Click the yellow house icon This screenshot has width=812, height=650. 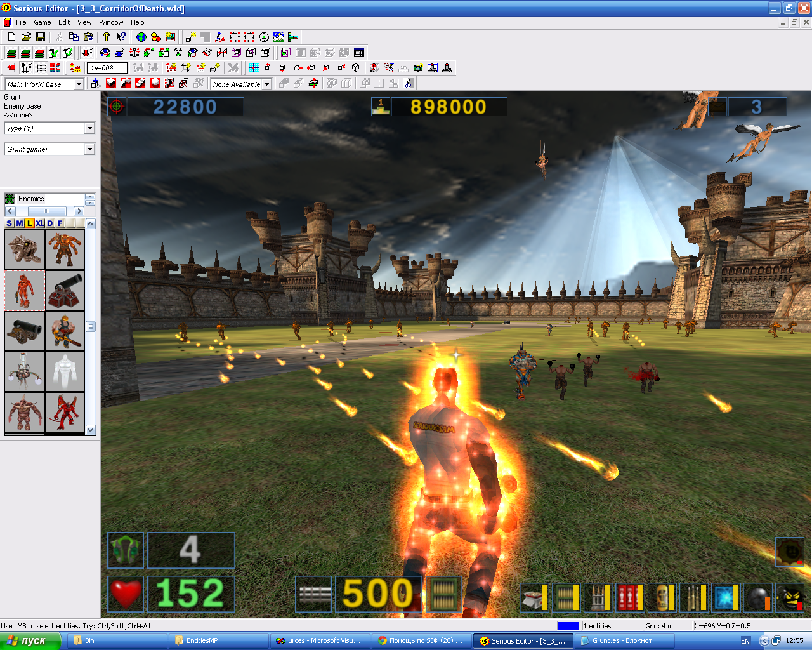coord(75,68)
